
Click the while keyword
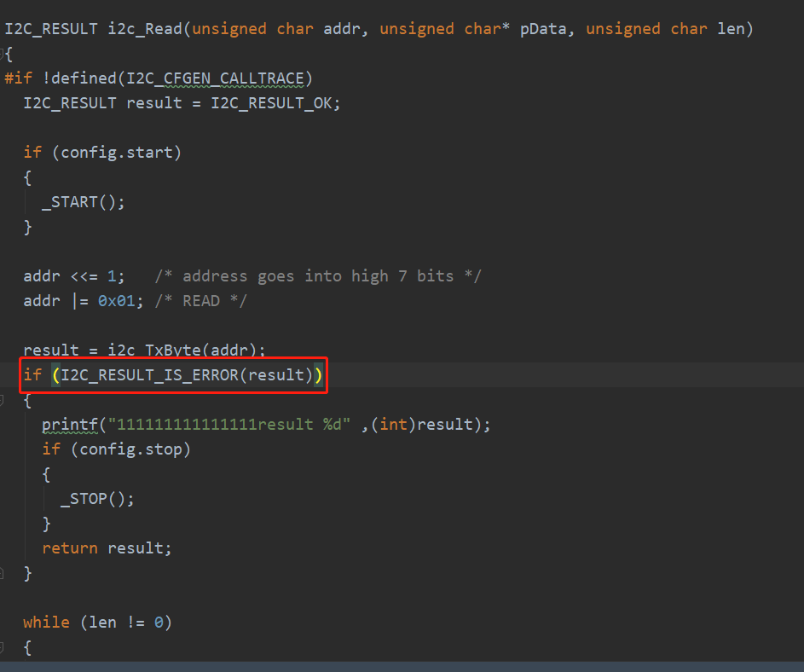(x=46, y=623)
